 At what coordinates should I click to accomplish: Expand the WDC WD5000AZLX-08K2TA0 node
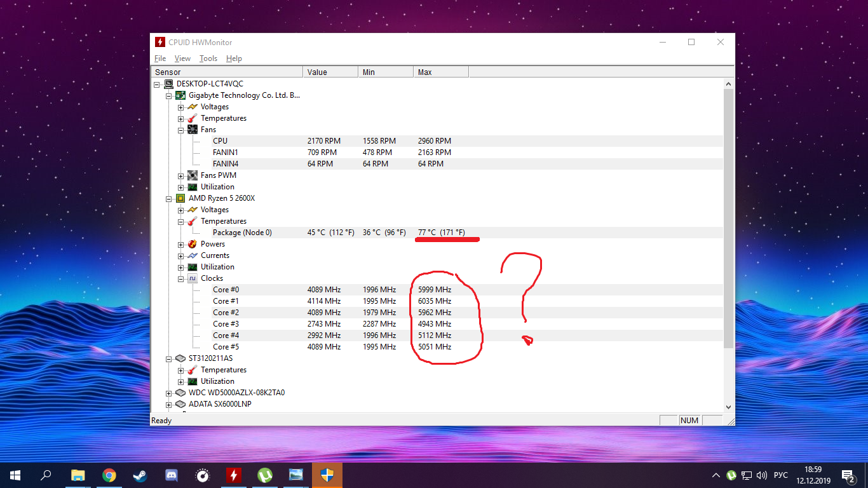[169, 393]
